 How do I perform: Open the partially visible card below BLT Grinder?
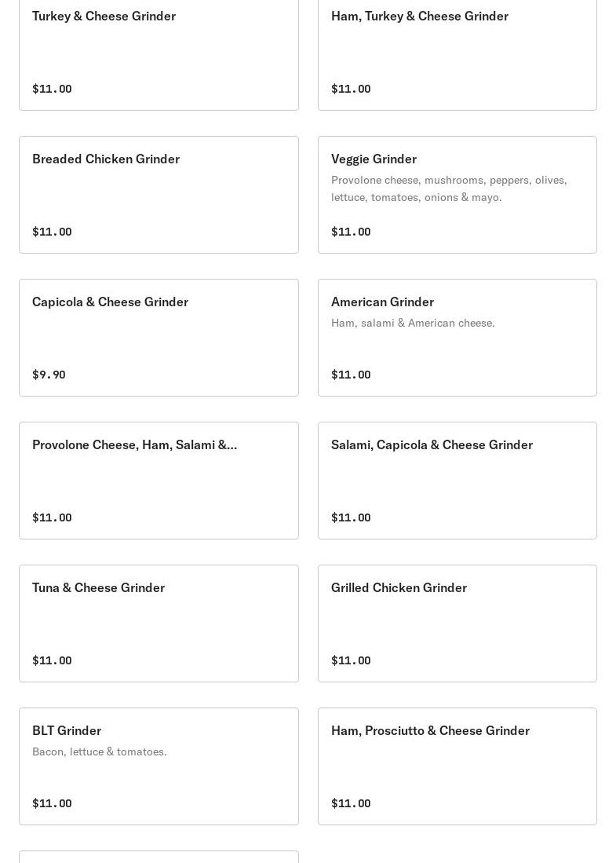[x=159, y=857]
